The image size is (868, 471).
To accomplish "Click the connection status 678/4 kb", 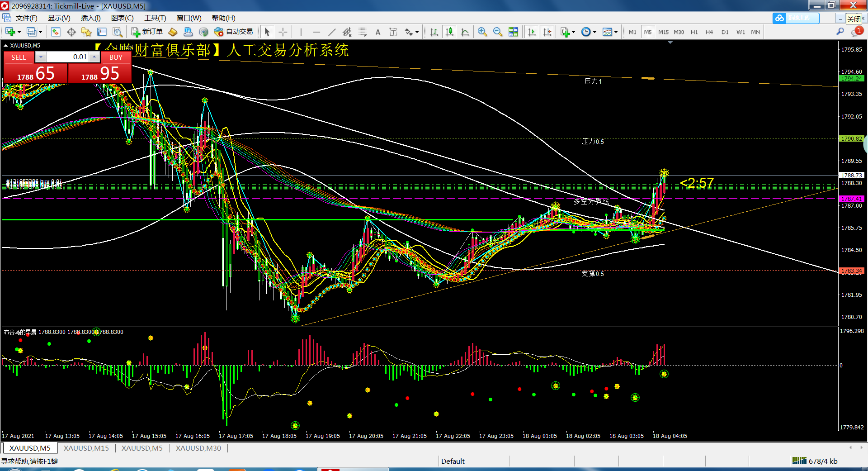I will [x=815, y=461].
